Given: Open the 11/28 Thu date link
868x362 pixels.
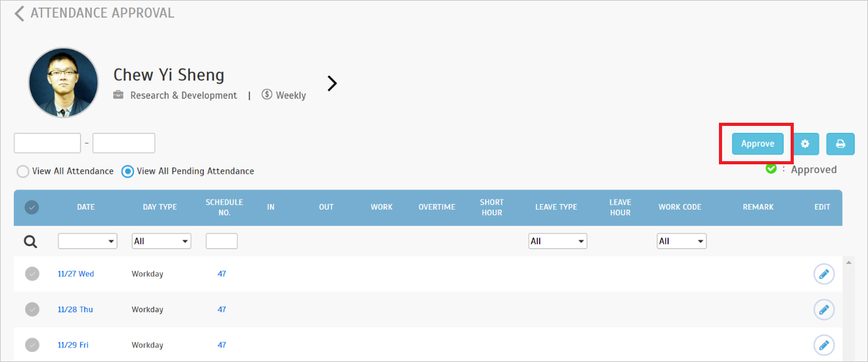Looking at the screenshot, I should (75, 310).
